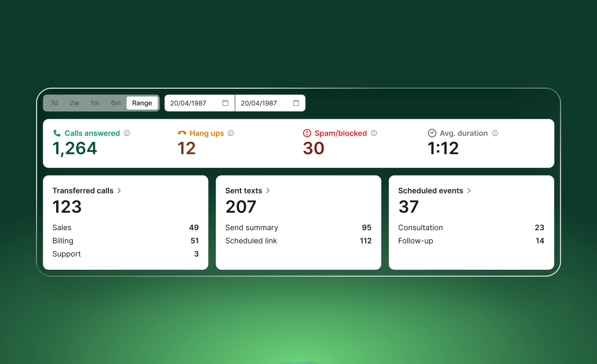Click the Range button
This screenshot has width=597, height=364.
tap(142, 102)
